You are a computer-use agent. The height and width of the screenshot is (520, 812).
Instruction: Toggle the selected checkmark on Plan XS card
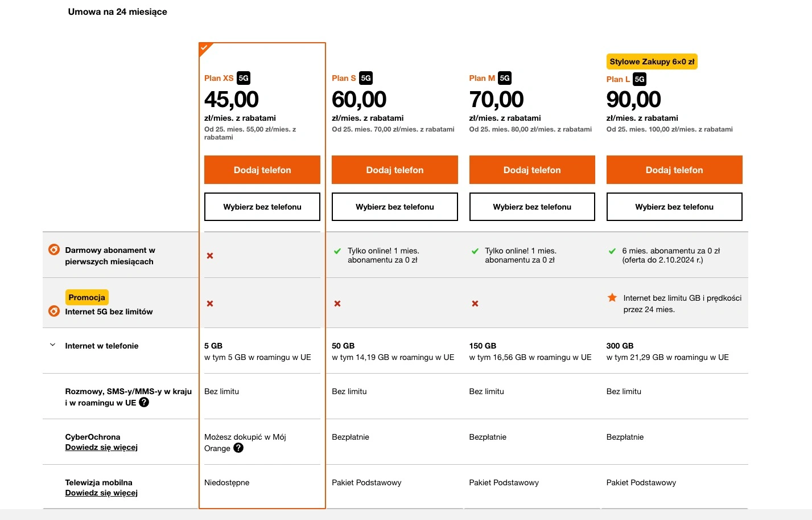click(204, 48)
